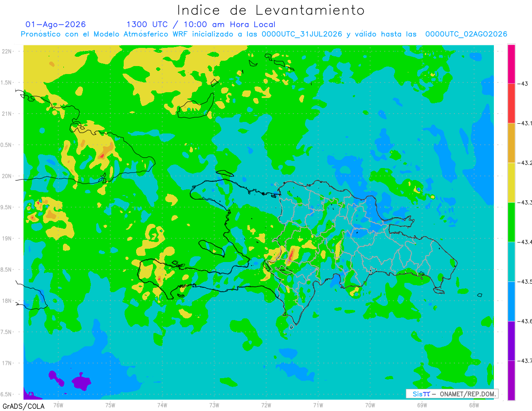Click legend value '-43.6'
Image resolution: width=532 pixels, height=411 pixels.
525,321
